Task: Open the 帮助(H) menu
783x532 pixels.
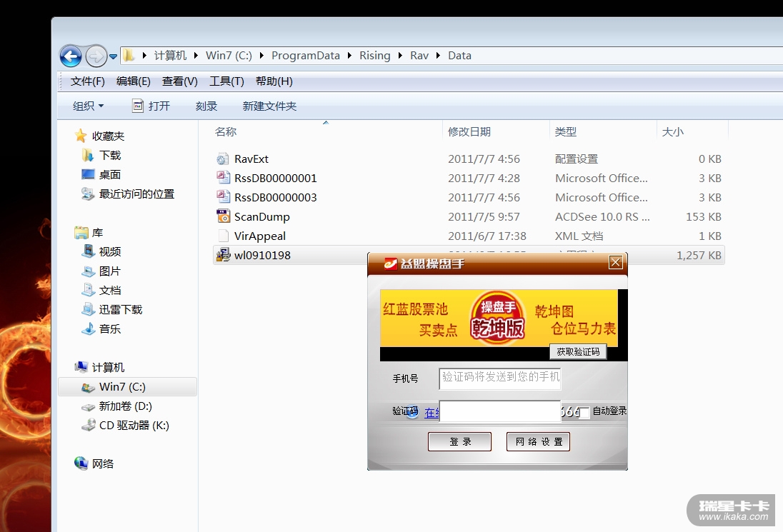Action: (x=274, y=81)
